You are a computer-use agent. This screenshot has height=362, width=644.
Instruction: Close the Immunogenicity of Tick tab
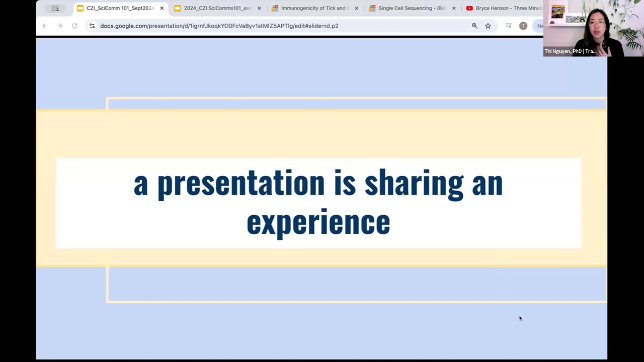356,8
